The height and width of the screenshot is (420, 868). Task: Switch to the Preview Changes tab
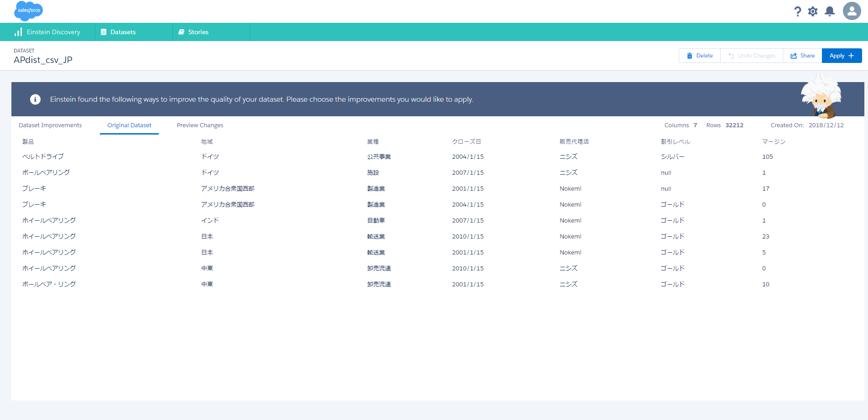[200, 125]
